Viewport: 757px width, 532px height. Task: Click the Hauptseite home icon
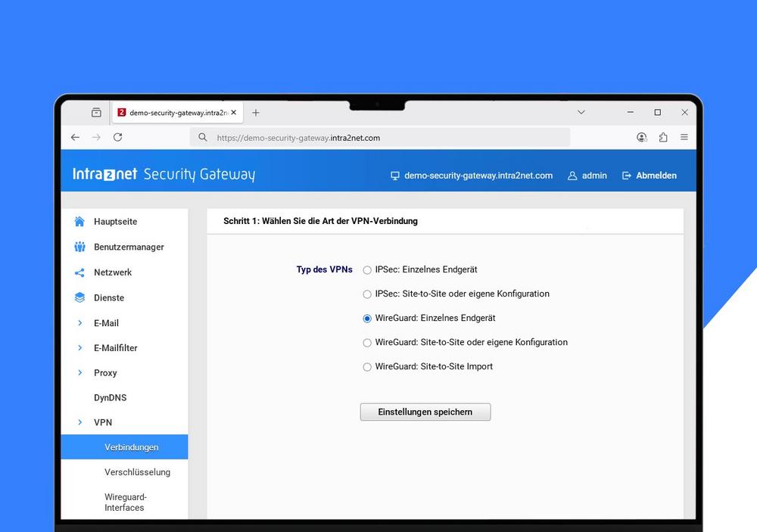(79, 222)
